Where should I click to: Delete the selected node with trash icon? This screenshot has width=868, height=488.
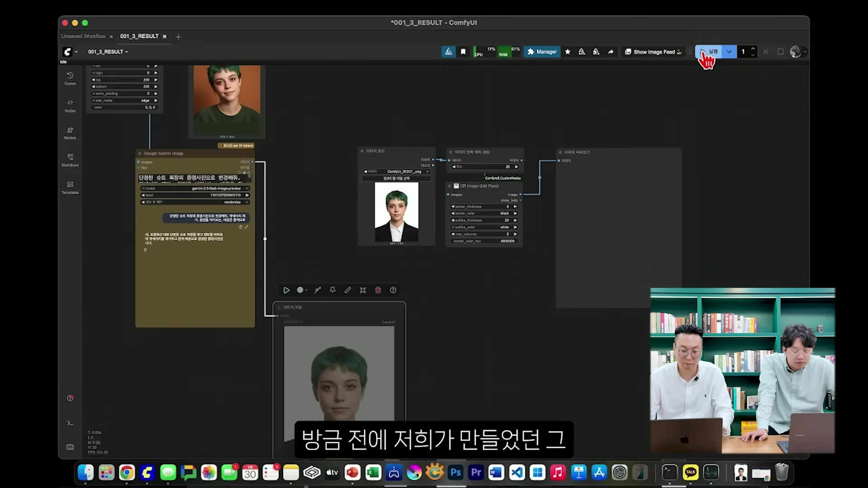pyautogui.click(x=378, y=290)
